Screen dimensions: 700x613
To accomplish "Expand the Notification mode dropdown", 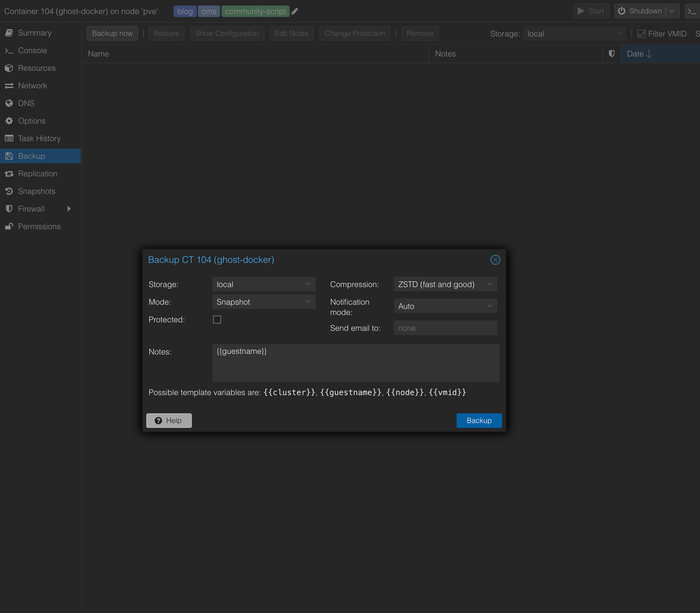I will coord(489,306).
